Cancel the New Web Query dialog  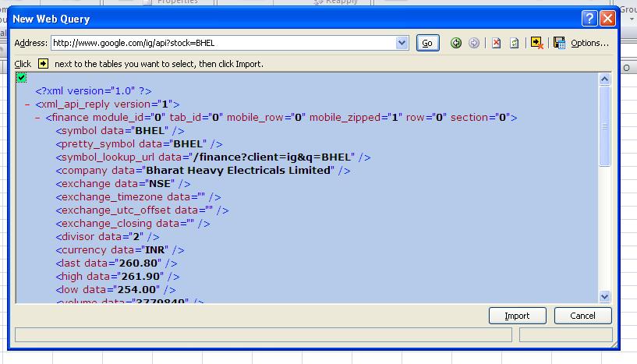click(582, 316)
